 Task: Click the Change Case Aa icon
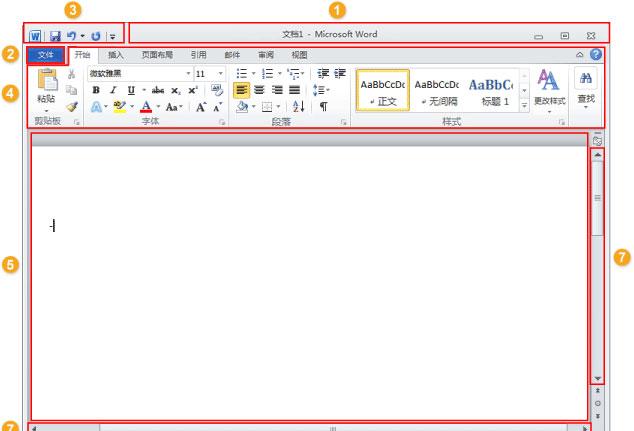(172, 107)
